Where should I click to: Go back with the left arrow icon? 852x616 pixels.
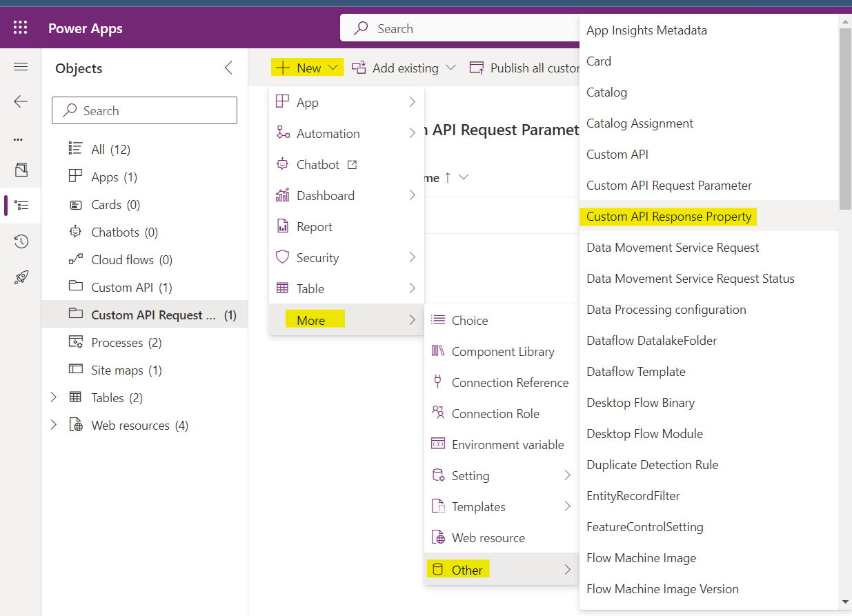[x=21, y=101]
